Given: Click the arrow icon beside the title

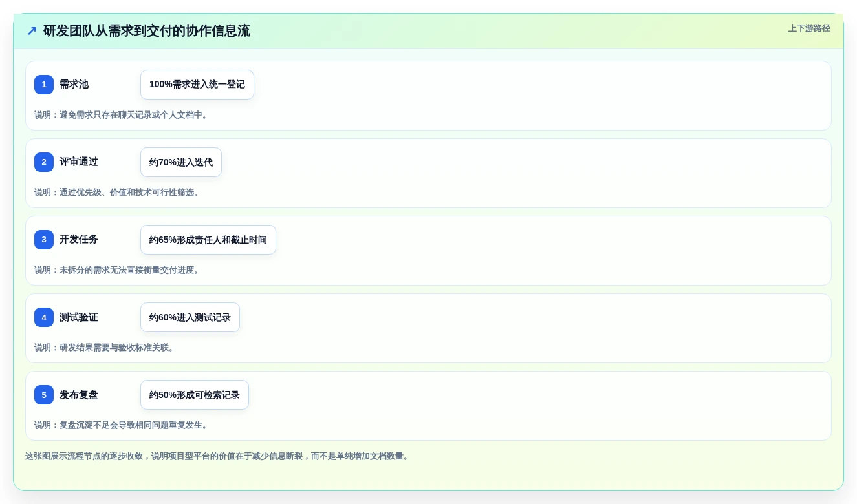Looking at the screenshot, I should [x=32, y=30].
